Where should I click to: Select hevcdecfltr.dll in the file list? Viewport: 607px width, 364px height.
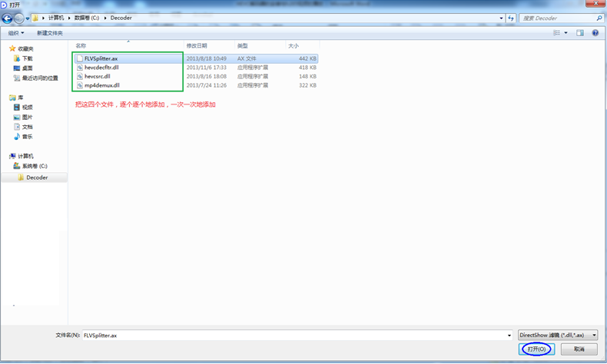click(x=101, y=68)
